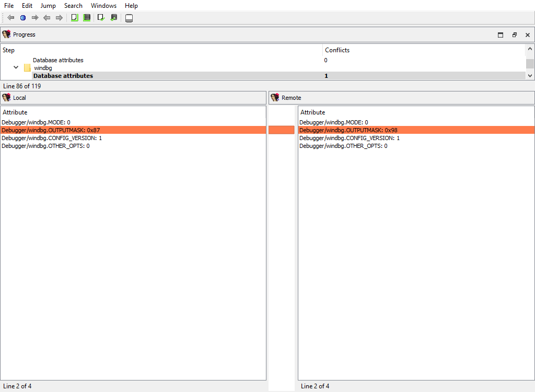Click the window-panel icon at toolbar end
The image size is (535, 392).
coord(129,18)
